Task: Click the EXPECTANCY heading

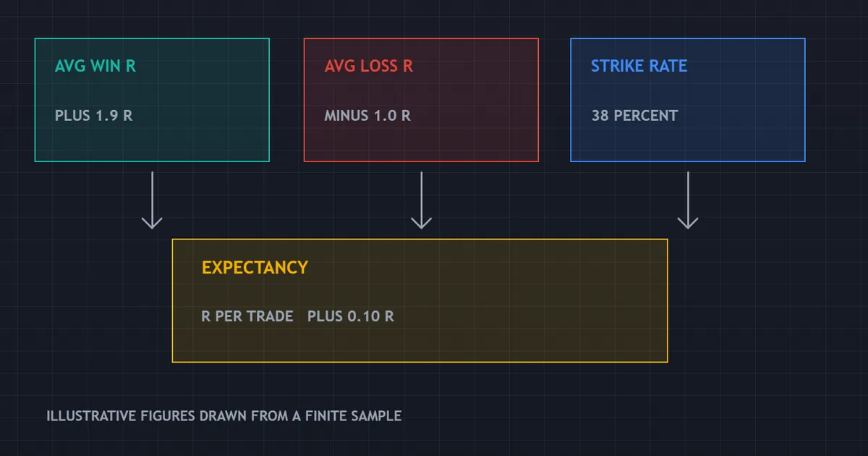Action: [255, 267]
